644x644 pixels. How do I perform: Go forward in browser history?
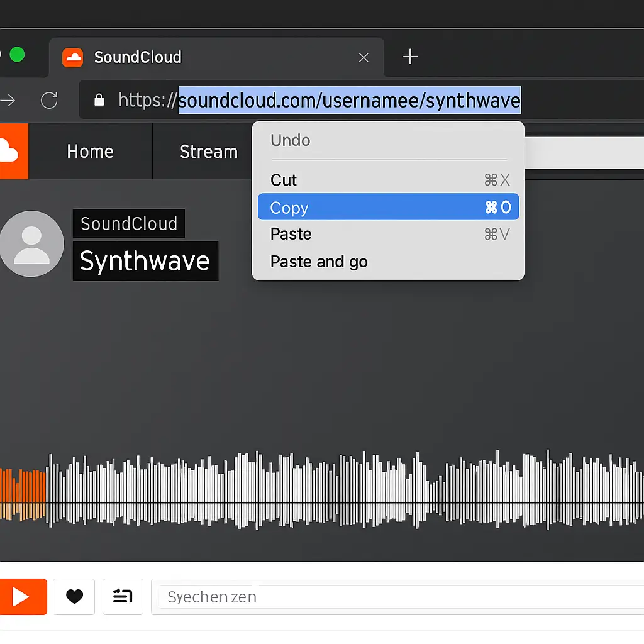(x=8, y=100)
